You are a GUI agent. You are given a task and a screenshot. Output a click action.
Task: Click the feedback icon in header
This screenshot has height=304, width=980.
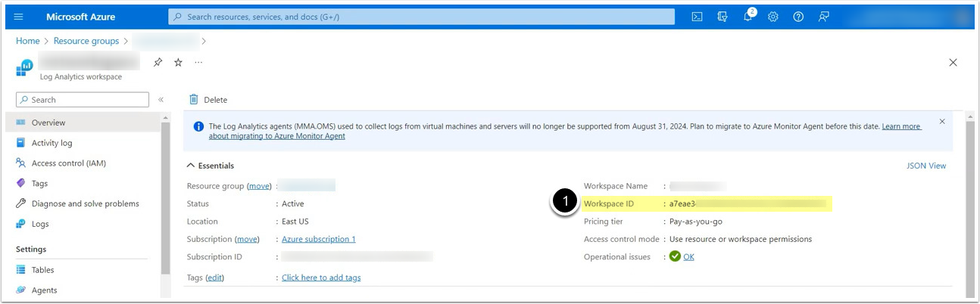pyautogui.click(x=824, y=17)
